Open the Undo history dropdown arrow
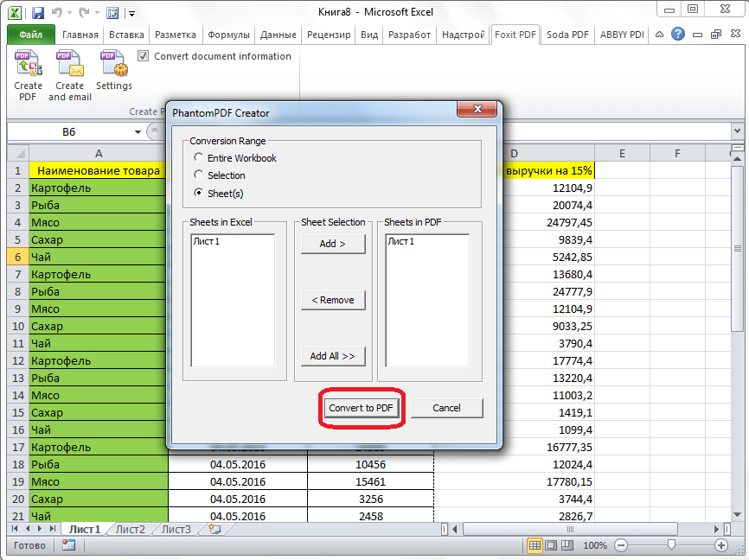Image resolution: width=749 pixels, height=560 pixels. coord(70,13)
